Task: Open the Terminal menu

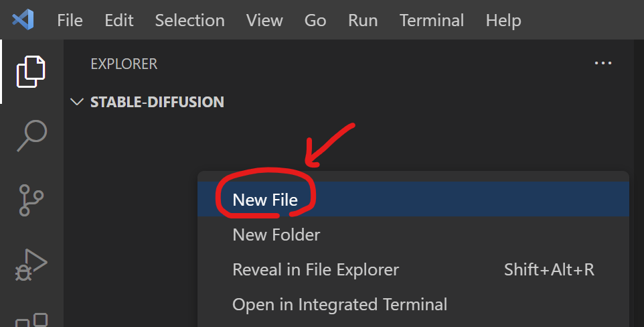Action: tap(432, 20)
